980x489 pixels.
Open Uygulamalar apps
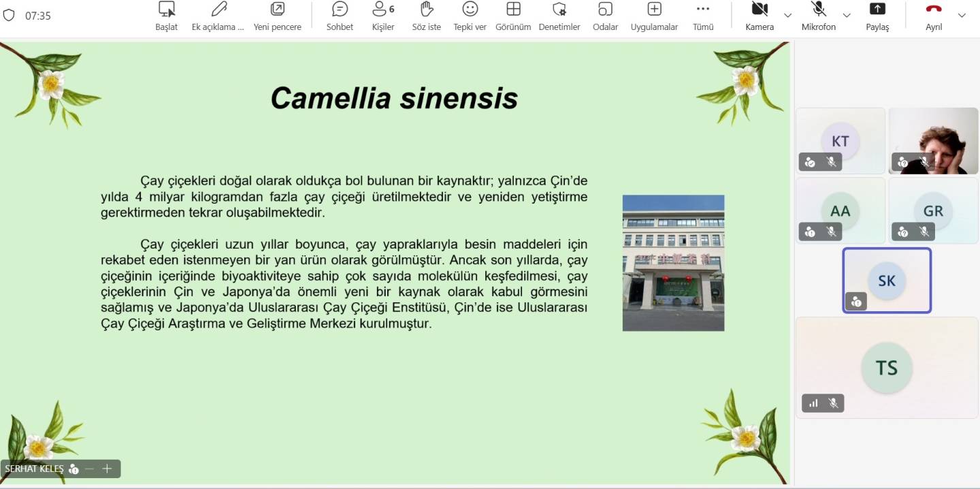click(x=654, y=16)
